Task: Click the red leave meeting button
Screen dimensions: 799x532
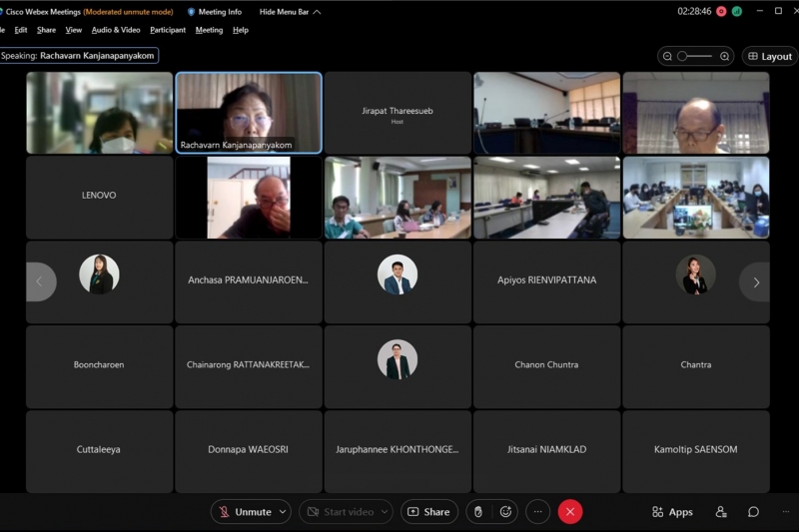Action: coord(570,512)
